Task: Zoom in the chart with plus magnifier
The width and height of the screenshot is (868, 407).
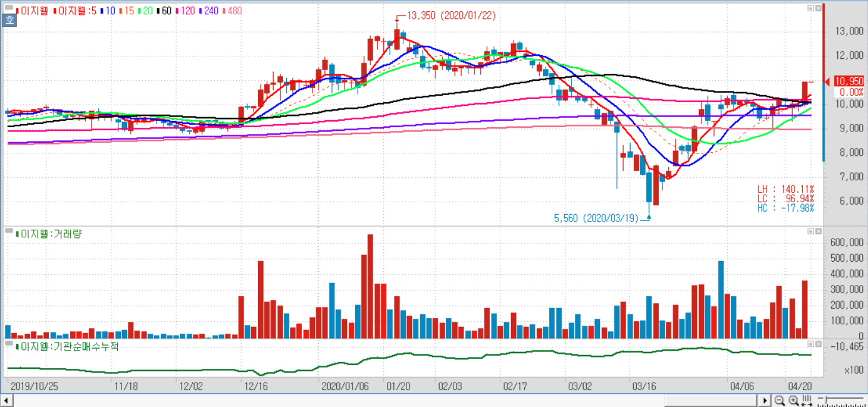Action: click(x=793, y=400)
